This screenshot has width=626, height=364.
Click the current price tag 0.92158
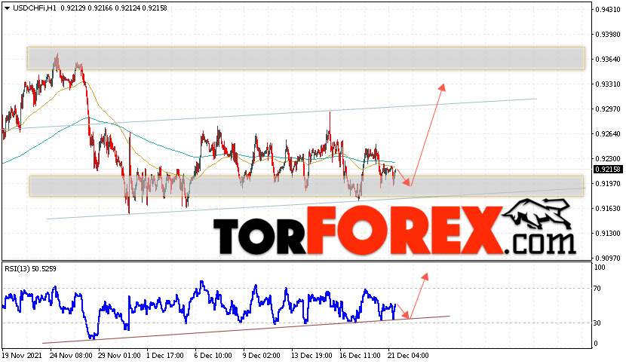(608, 170)
